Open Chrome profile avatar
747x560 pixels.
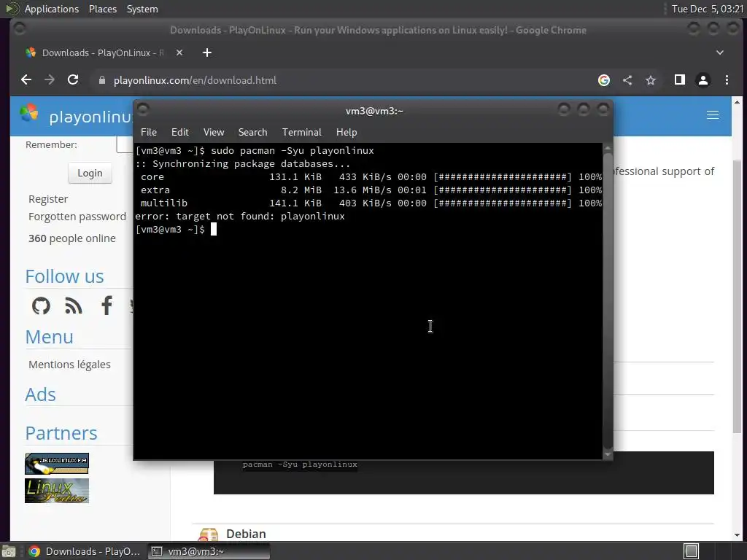pyautogui.click(x=703, y=80)
